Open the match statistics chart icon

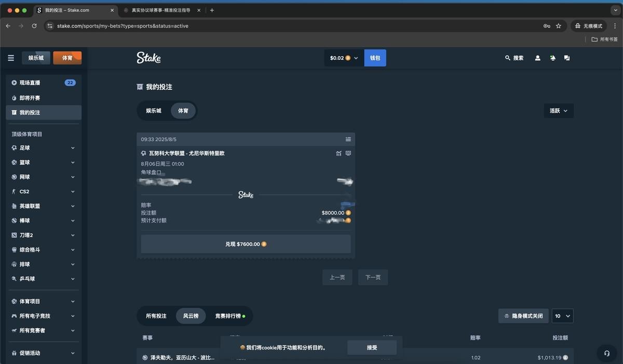[x=338, y=153]
